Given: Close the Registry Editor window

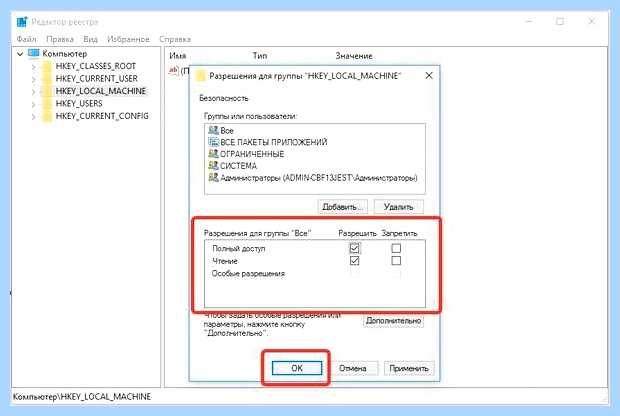Looking at the screenshot, I should pyautogui.click(x=592, y=21).
